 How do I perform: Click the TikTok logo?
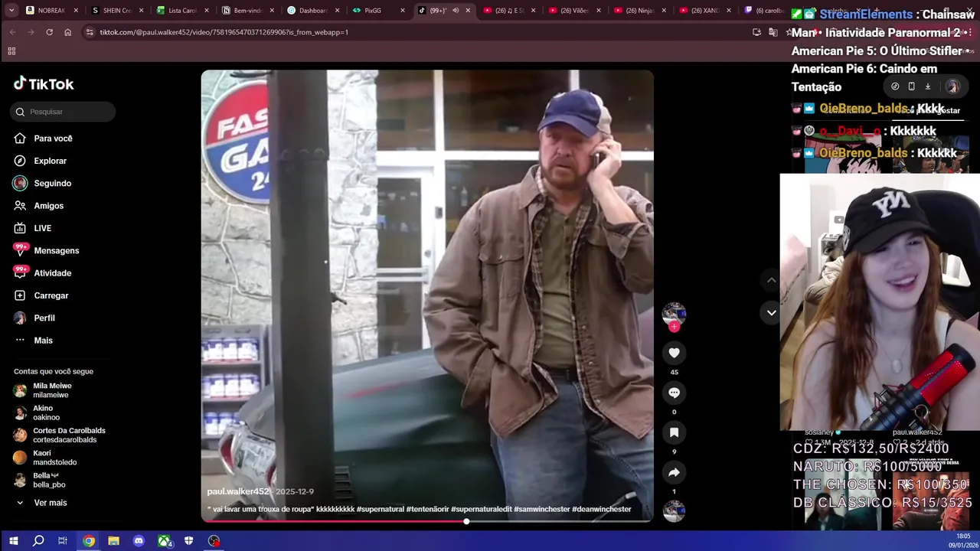(x=44, y=84)
